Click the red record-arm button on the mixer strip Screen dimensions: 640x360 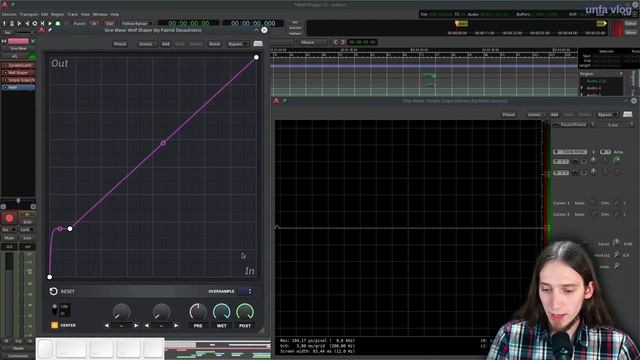pyautogui.click(x=9, y=218)
